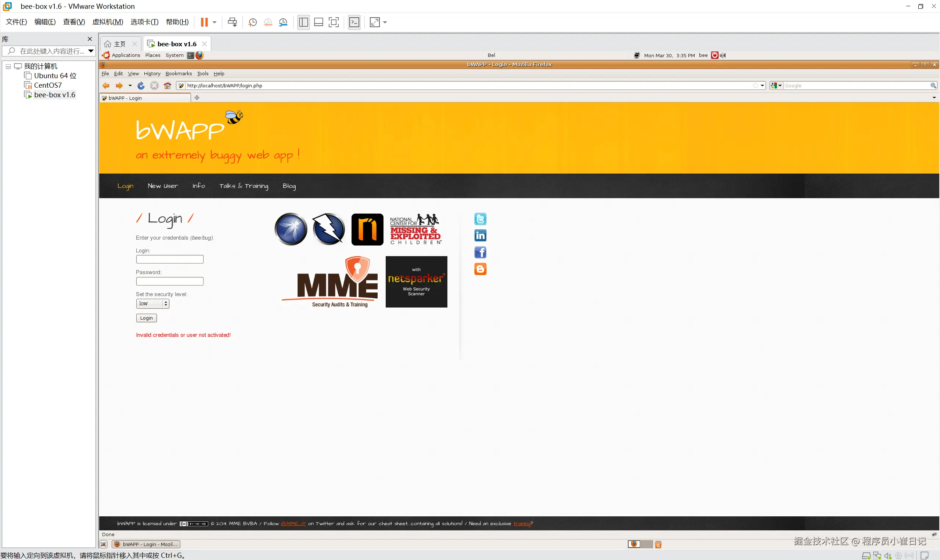The height and width of the screenshot is (560, 940).
Task: Click the Firefox reload page icon
Action: pos(141,86)
